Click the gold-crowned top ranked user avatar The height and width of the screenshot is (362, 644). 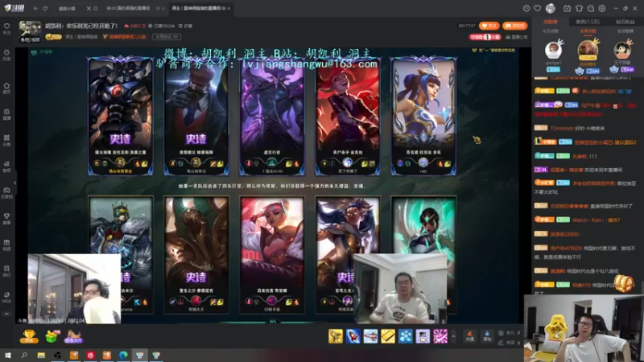[x=588, y=49]
